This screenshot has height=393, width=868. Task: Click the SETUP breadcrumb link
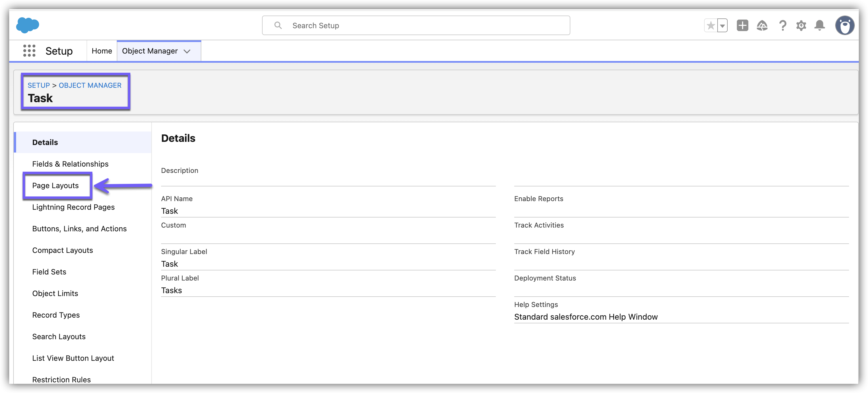coord(39,85)
